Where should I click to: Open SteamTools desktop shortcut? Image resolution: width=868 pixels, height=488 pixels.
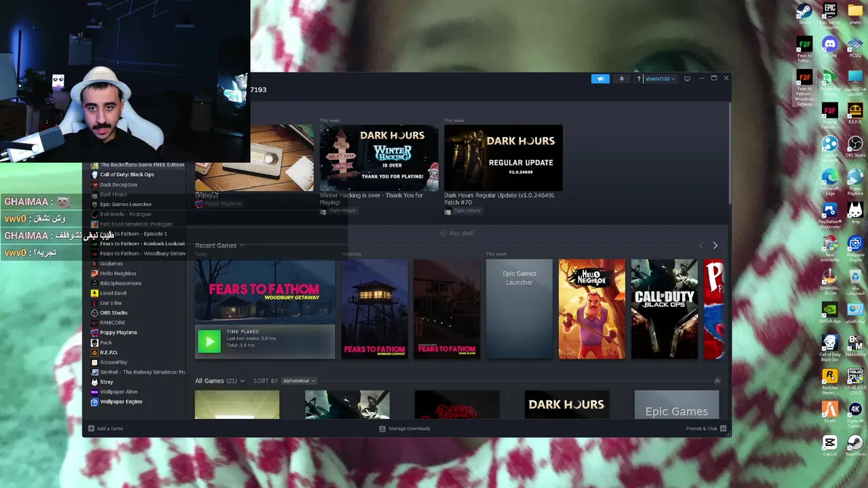855,446
